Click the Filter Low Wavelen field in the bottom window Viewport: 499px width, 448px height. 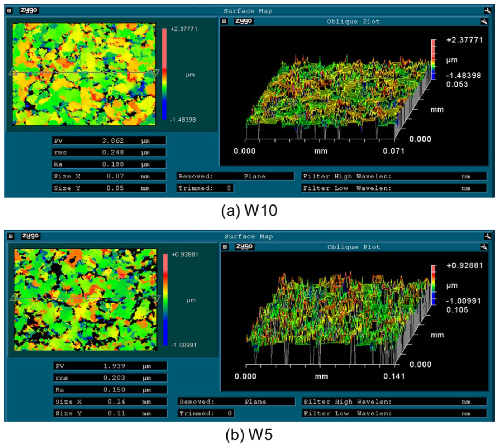(x=394, y=413)
